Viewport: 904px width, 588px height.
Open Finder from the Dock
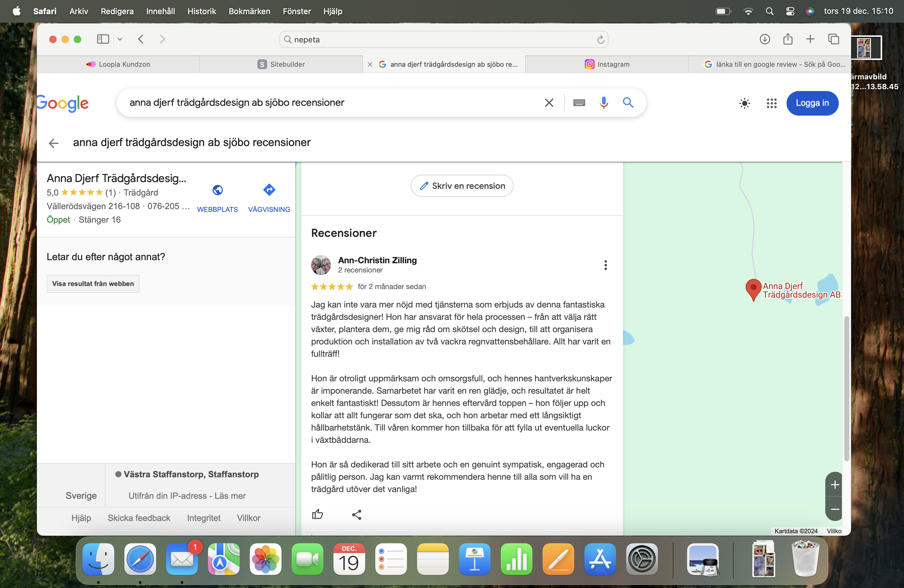[x=98, y=559]
